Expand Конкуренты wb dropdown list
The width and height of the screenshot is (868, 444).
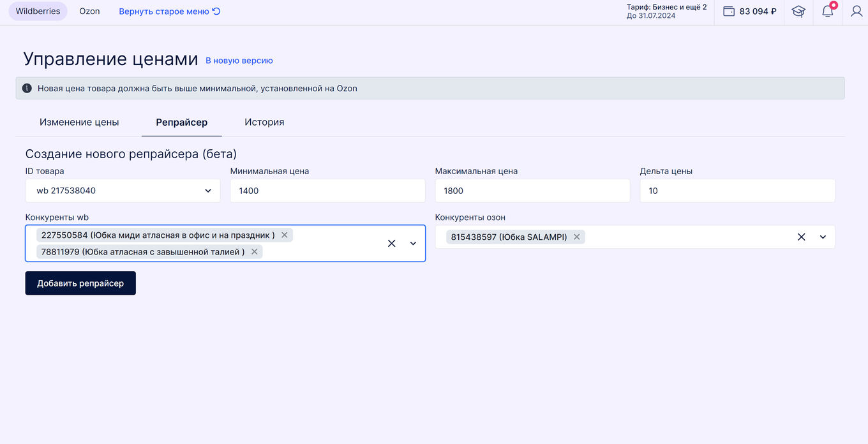pyautogui.click(x=413, y=243)
